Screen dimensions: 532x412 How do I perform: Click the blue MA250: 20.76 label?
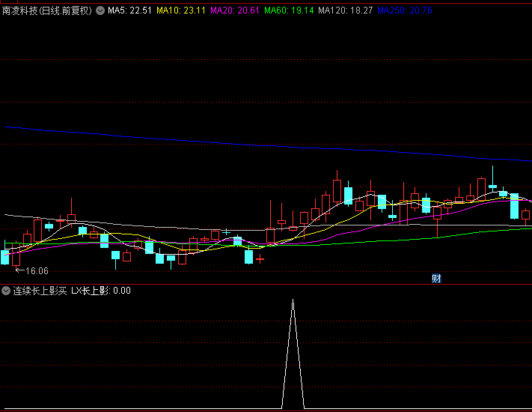click(405, 10)
